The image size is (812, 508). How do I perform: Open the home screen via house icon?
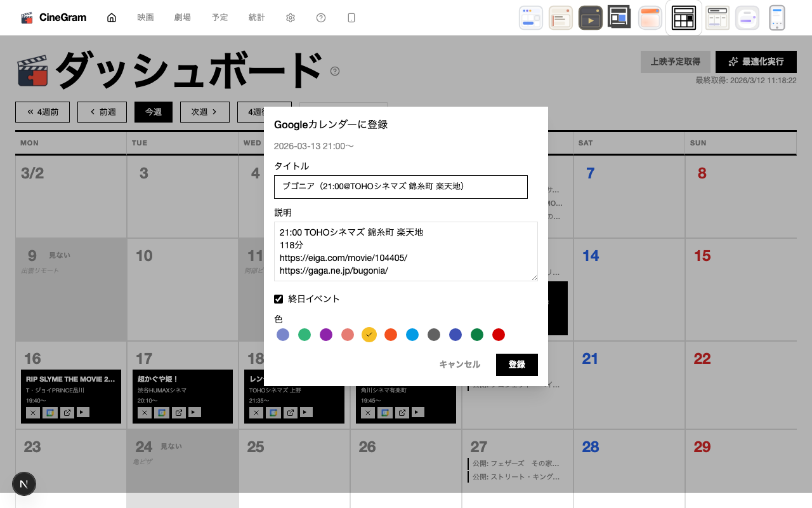click(112, 17)
